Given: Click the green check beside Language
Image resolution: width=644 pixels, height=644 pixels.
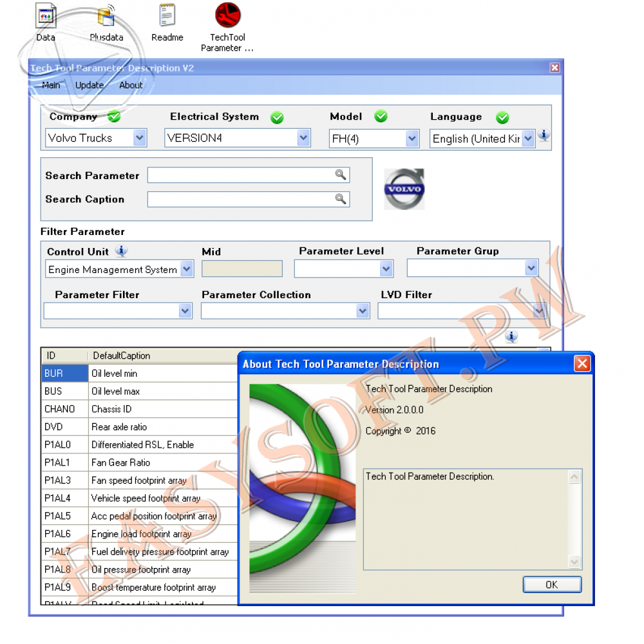Looking at the screenshot, I should [502, 117].
